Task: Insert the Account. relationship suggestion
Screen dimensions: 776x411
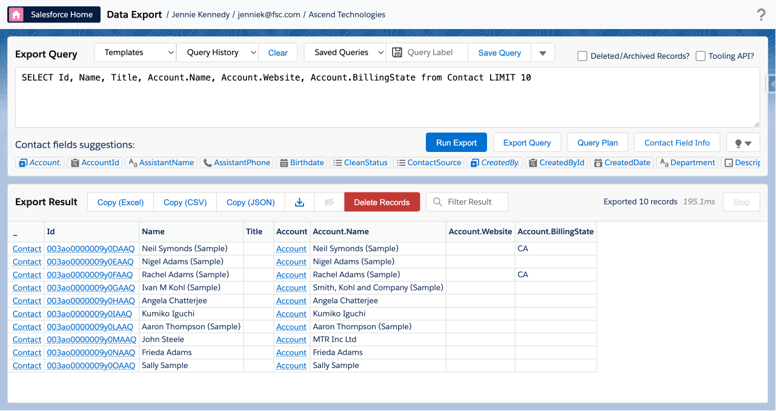Action: point(40,162)
